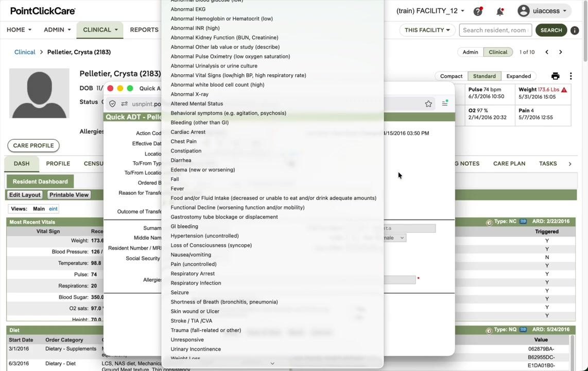Select Resident Dashboard tab

40,181
